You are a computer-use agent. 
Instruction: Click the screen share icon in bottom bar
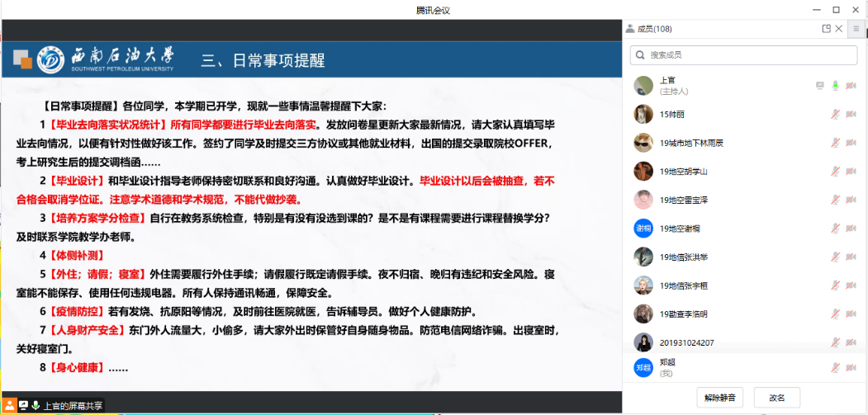point(23,406)
